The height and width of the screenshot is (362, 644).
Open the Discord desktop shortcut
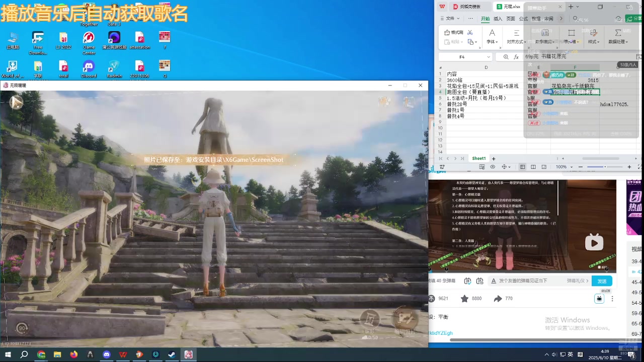tap(89, 69)
